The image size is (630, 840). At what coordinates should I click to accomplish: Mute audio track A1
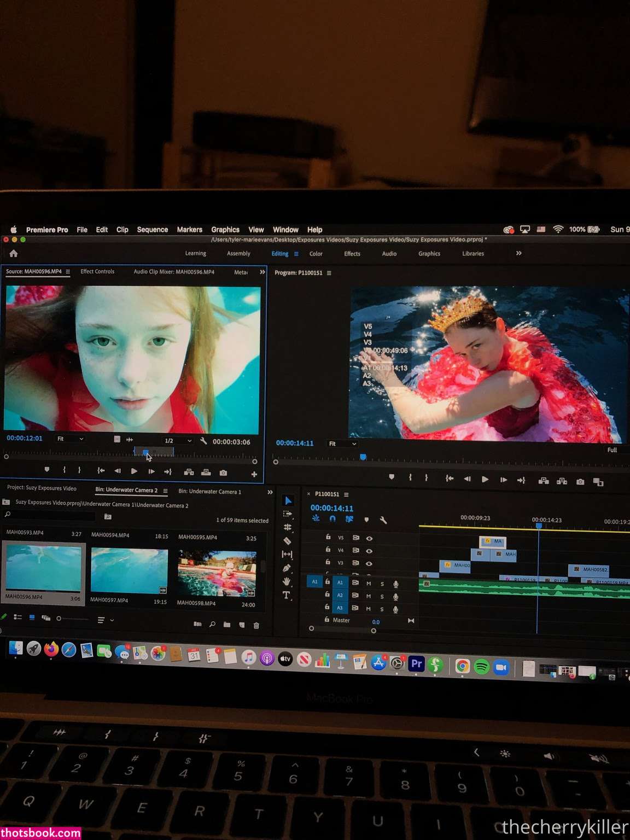coord(369,584)
